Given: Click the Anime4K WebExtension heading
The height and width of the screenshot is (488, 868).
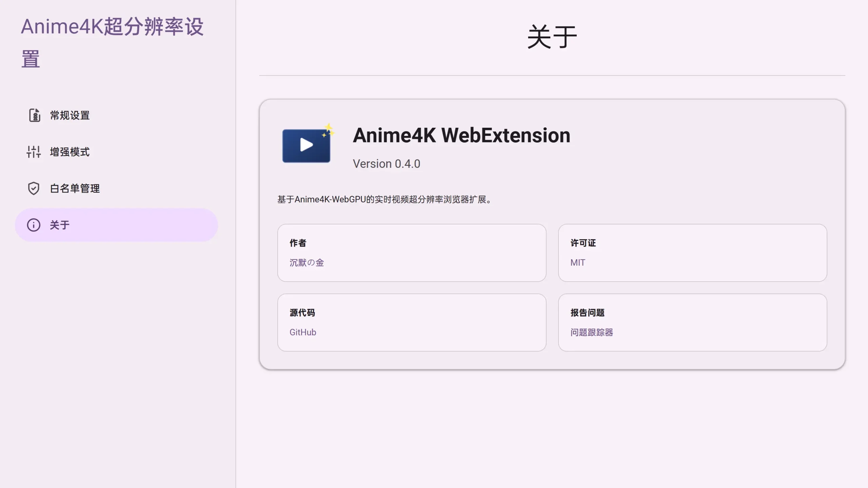Looking at the screenshot, I should pos(461,136).
